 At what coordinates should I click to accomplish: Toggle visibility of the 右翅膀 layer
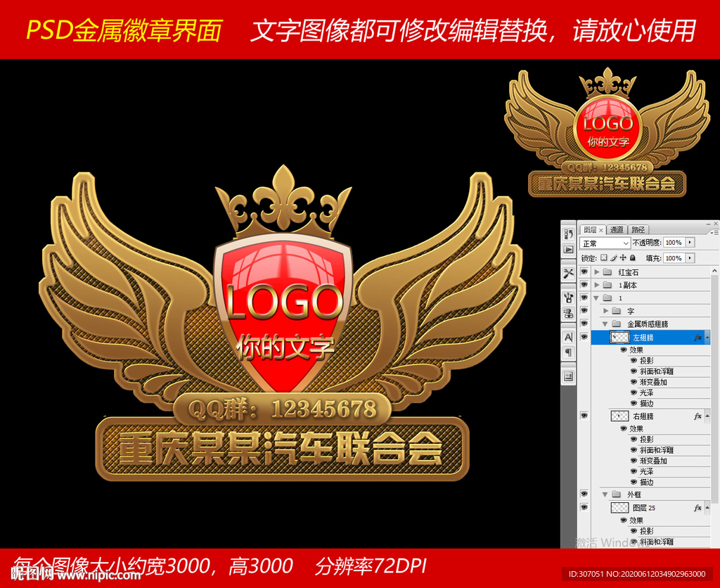click(584, 416)
